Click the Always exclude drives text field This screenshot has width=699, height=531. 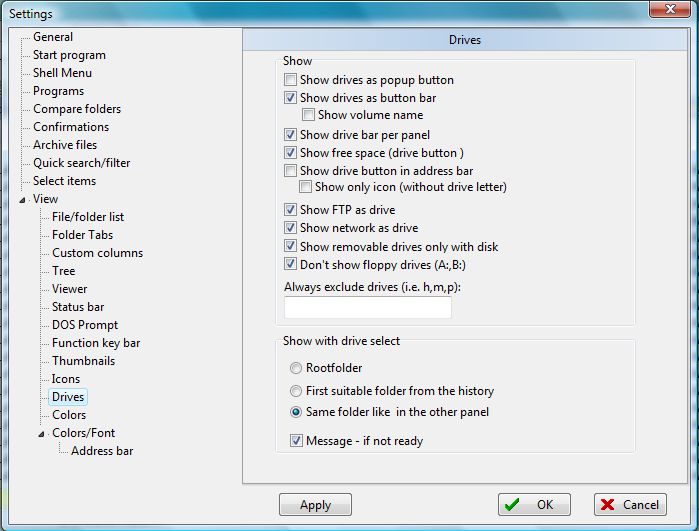(368, 308)
